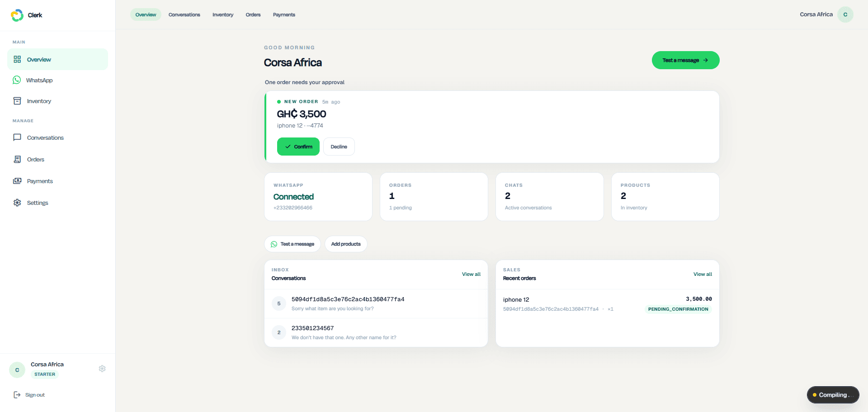The image size is (868, 412).
Task: Click the phone number +233202966466
Action: tap(293, 208)
